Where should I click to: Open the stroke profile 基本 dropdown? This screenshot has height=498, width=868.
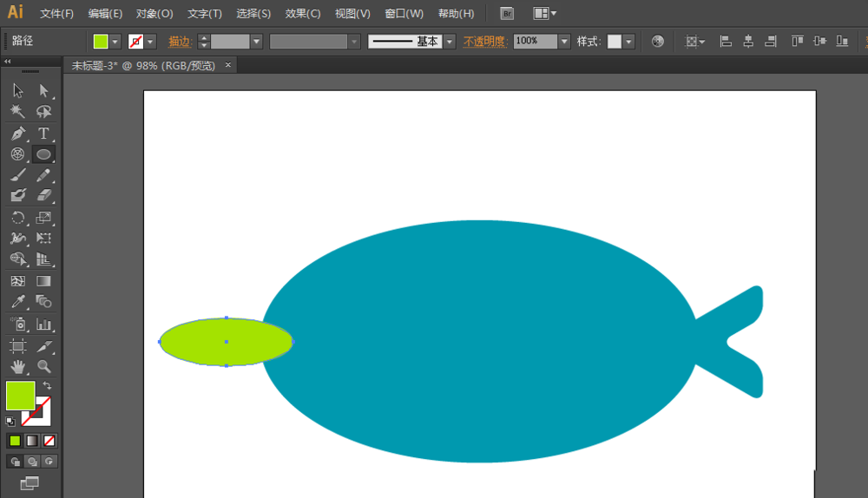click(450, 42)
